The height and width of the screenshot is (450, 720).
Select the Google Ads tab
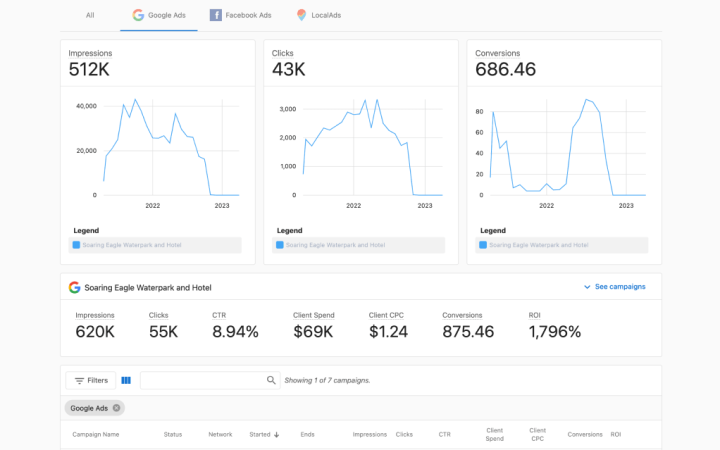[159, 15]
